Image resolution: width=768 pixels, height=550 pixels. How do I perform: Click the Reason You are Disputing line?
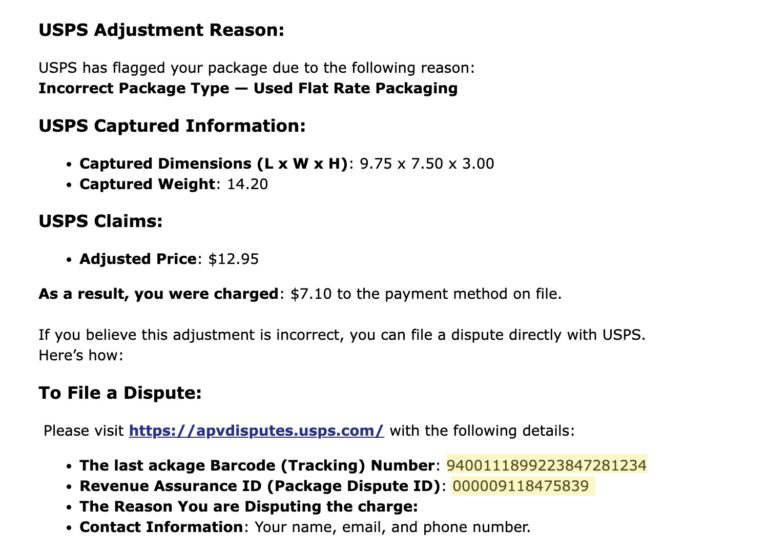(x=249, y=506)
